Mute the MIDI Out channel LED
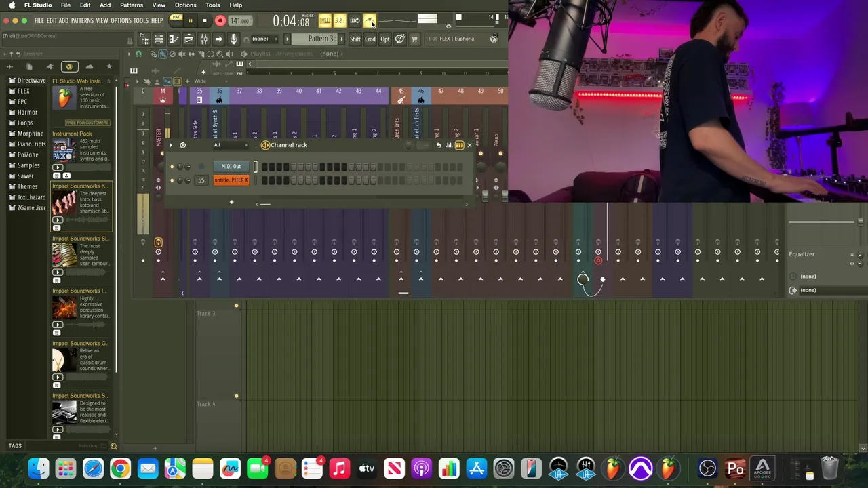 click(x=172, y=167)
